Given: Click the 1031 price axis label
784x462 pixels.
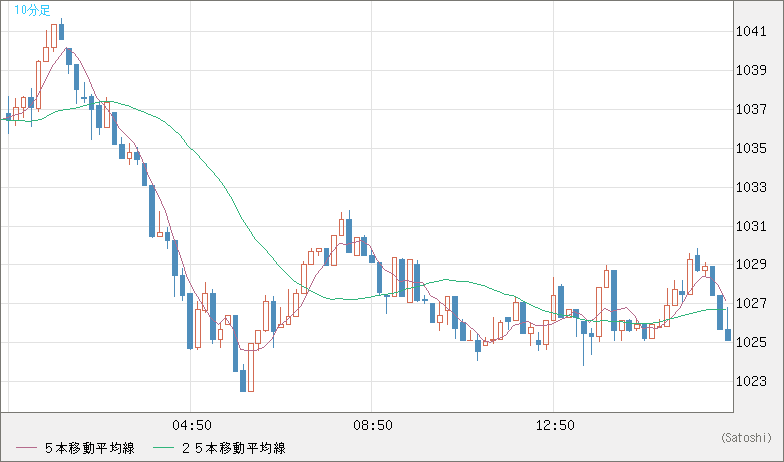Looking at the screenshot, I should click(x=749, y=226).
